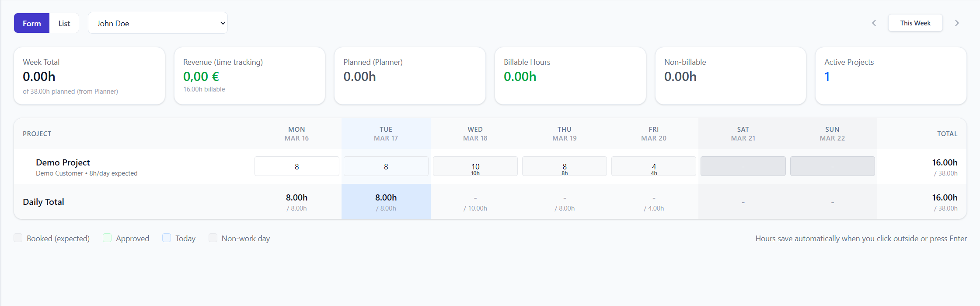Click Friday Mar 20 hours field
The width and height of the screenshot is (980, 306).
654,166
